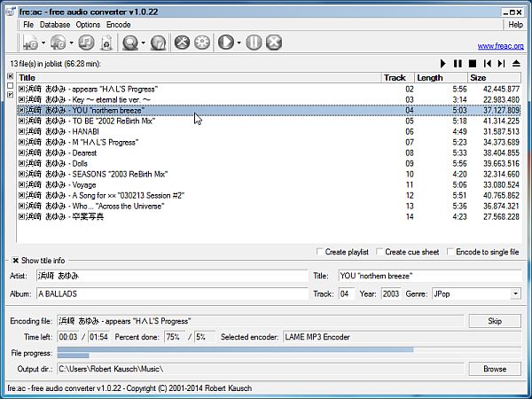Open general settings wrench-and-screwdriver icon
Image resolution: width=532 pixels, height=399 pixels.
click(x=182, y=43)
